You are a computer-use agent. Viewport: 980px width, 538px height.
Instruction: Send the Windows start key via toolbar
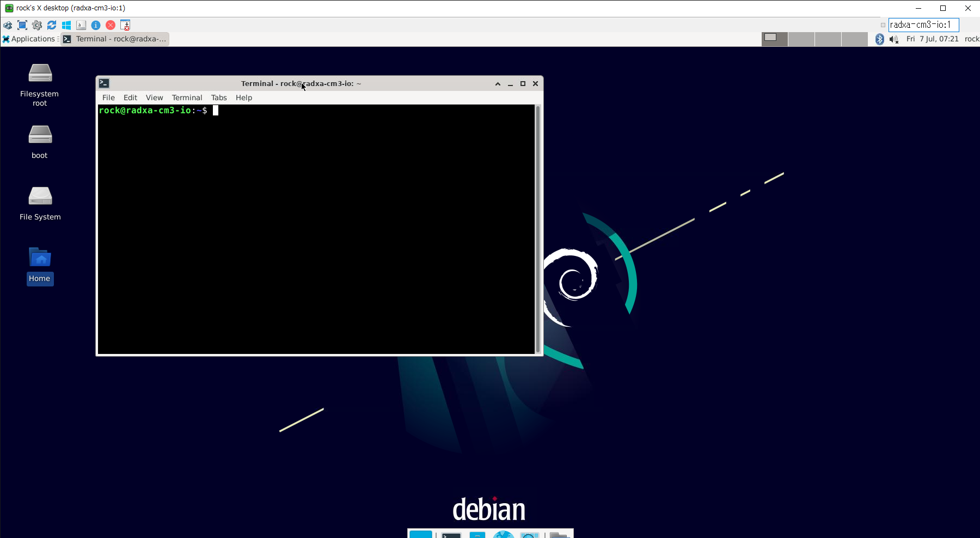pyautogui.click(x=66, y=25)
